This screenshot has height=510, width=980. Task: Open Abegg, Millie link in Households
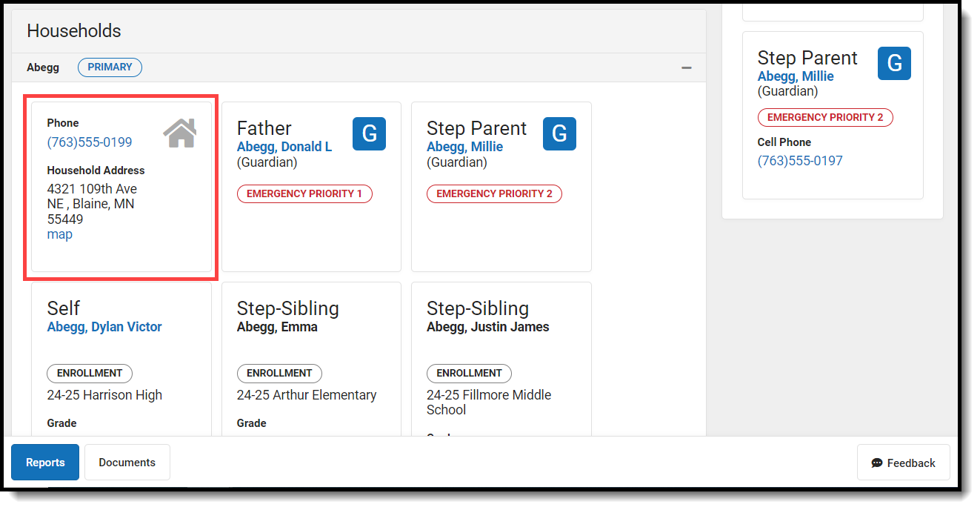tap(464, 147)
